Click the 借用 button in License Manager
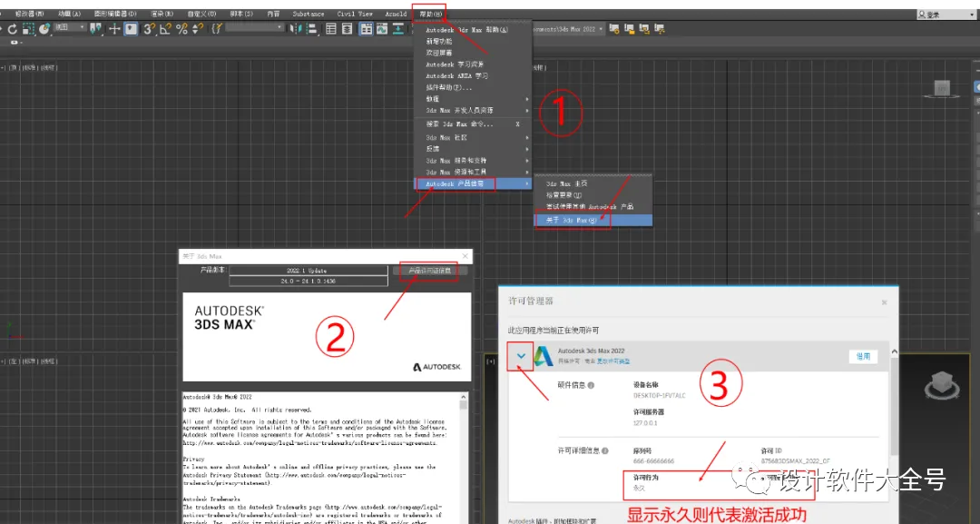This screenshot has height=524, width=980. 863,356
